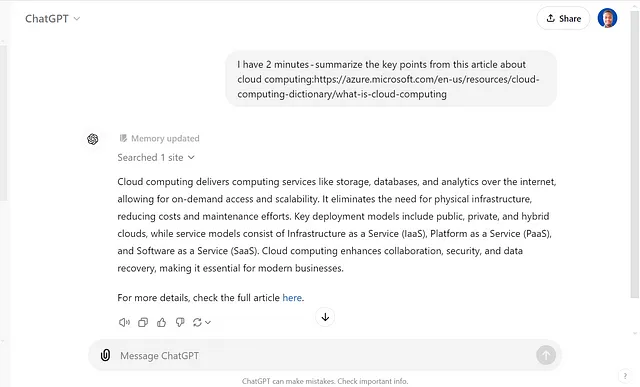Viewport: 640px width, 387px height.
Task: Open the full article 'here' link
Action: tap(292, 298)
